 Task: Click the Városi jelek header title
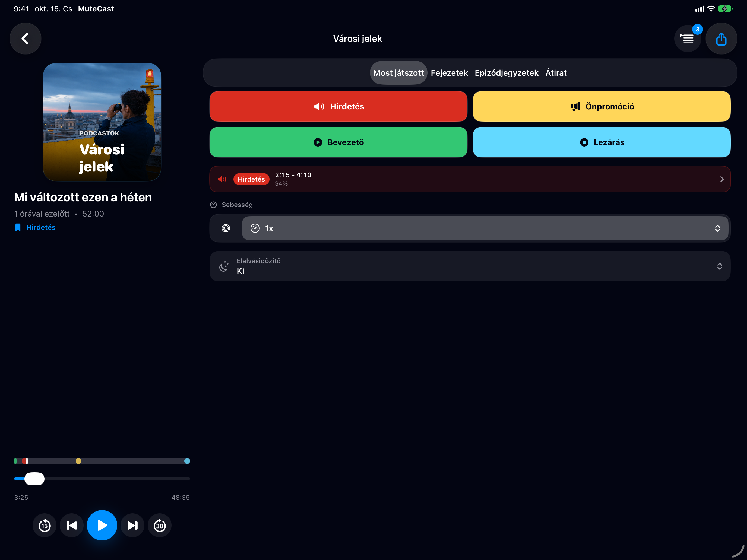pyautogui.click(x=358, y=39)
